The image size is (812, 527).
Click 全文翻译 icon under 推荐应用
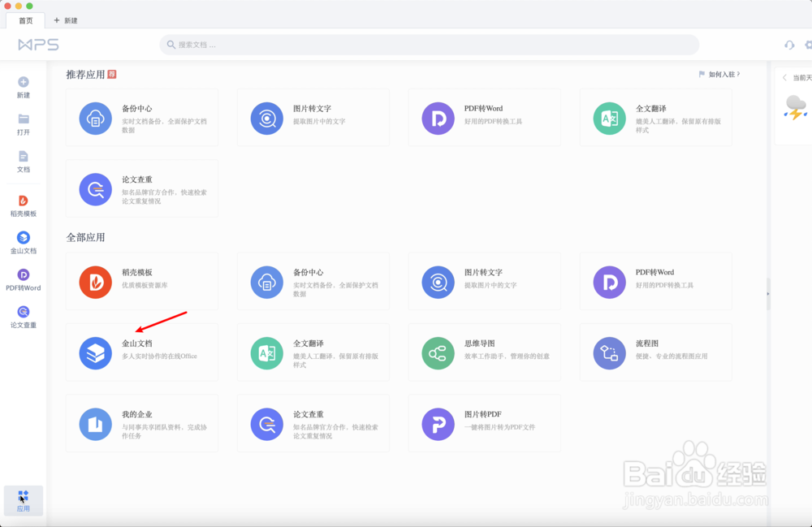tap(610, 119)
